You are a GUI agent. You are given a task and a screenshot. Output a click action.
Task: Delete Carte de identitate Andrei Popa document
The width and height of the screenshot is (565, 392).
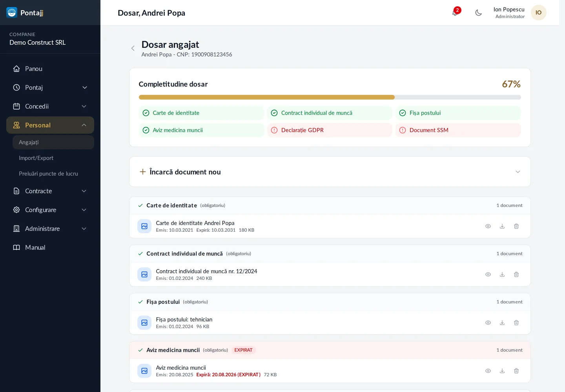pos(516,226)
